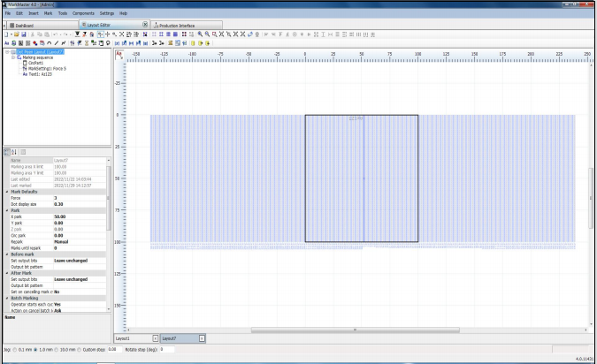Image resolution: width=597 pixels, height=364 pixels.
Task: Open the Components menu
Action: [83, 13]
